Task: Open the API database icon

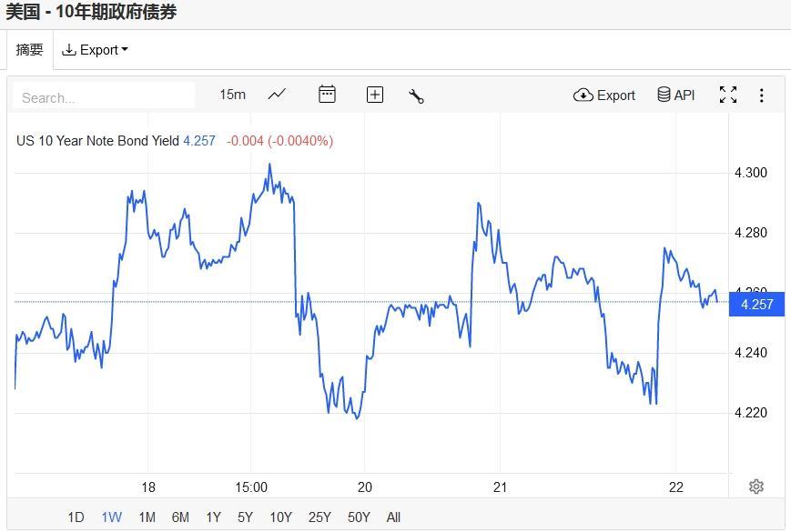Action: point(675,95)
